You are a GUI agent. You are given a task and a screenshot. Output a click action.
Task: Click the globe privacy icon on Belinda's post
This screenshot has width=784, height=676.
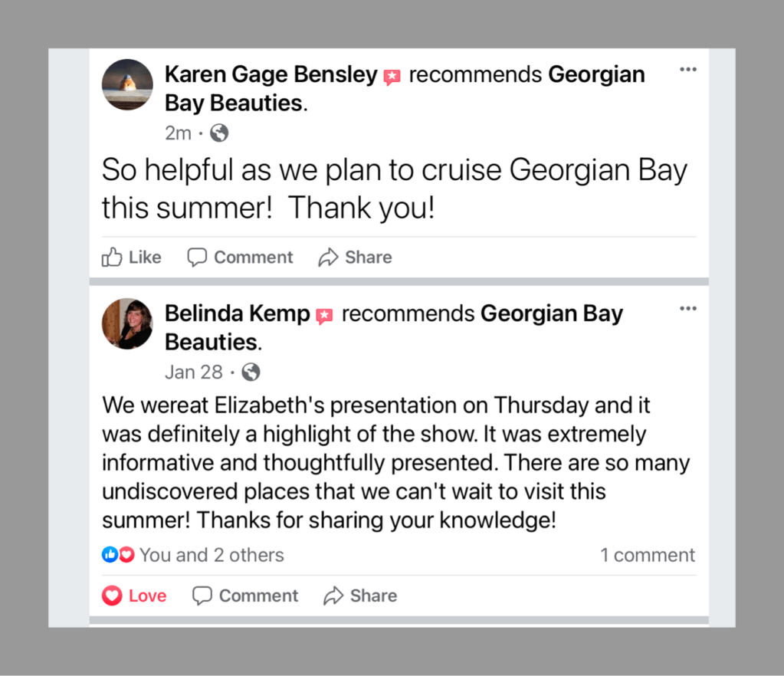[251, 372]
